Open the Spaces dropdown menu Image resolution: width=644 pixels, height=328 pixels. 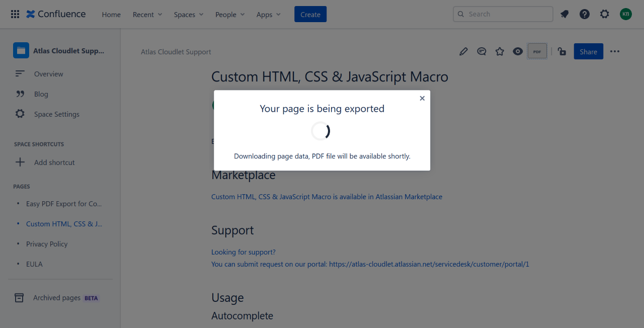[x=189, y=15]
